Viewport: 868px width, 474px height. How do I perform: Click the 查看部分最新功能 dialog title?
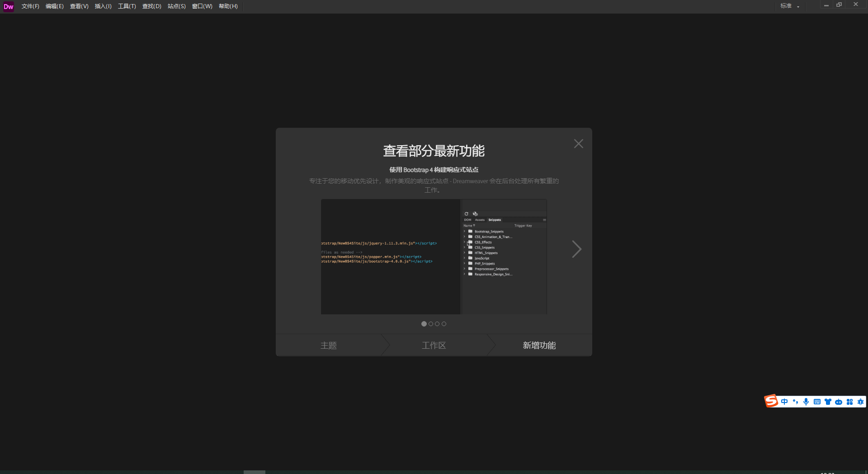click(x=434, y=151)
